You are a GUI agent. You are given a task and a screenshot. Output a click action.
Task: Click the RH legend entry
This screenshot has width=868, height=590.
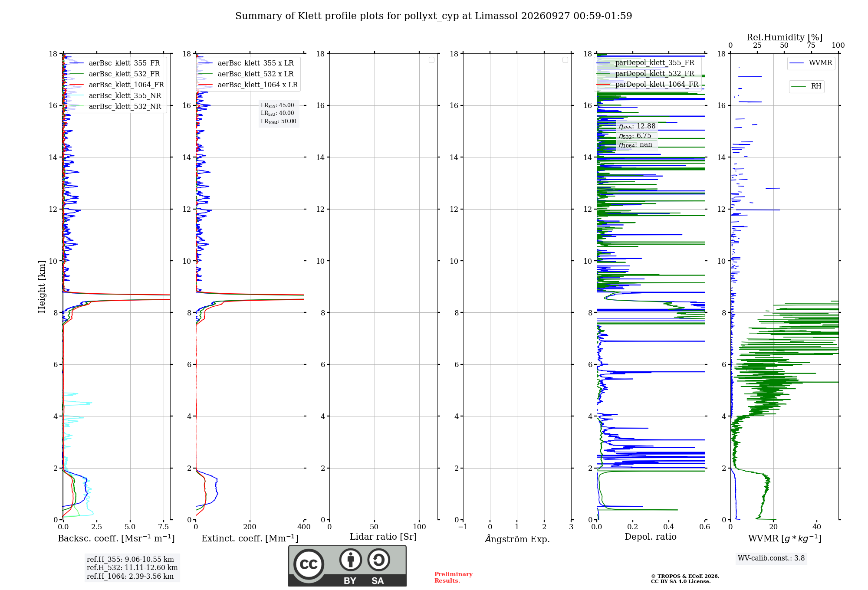[x=806, y=86]
